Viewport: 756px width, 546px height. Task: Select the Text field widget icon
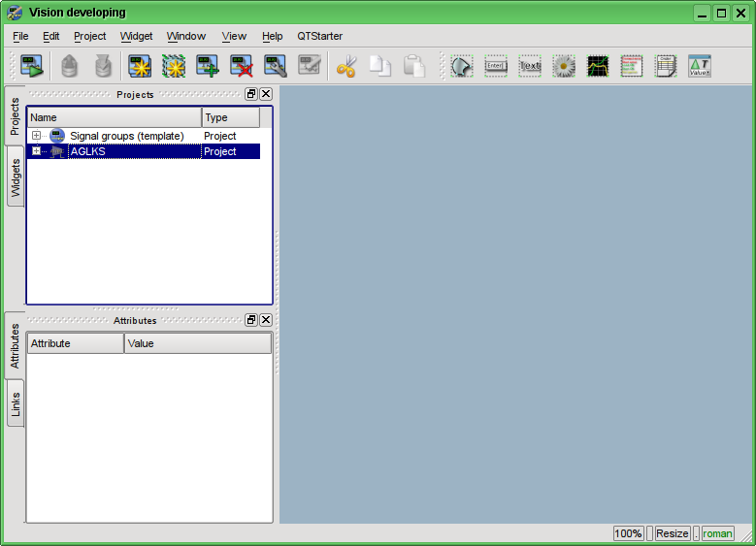530,67
